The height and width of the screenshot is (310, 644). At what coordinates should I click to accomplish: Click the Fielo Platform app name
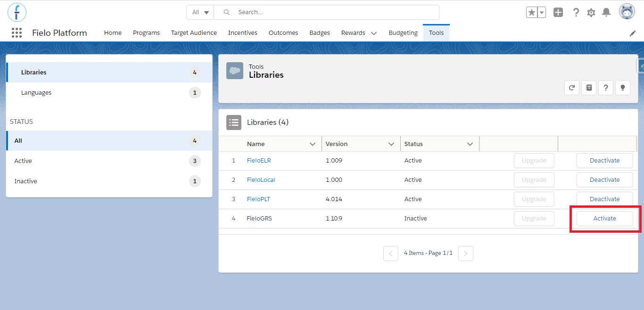(x=59, y=33)
